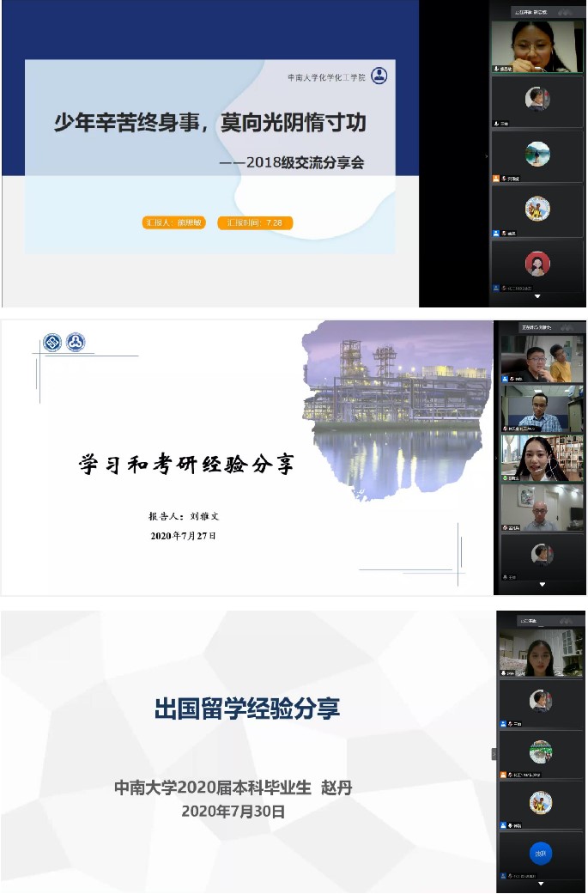Collapse the middle meeting's participant sidebar
The height and width of the screenshot is (894, 588).
[x=496, y=459]
